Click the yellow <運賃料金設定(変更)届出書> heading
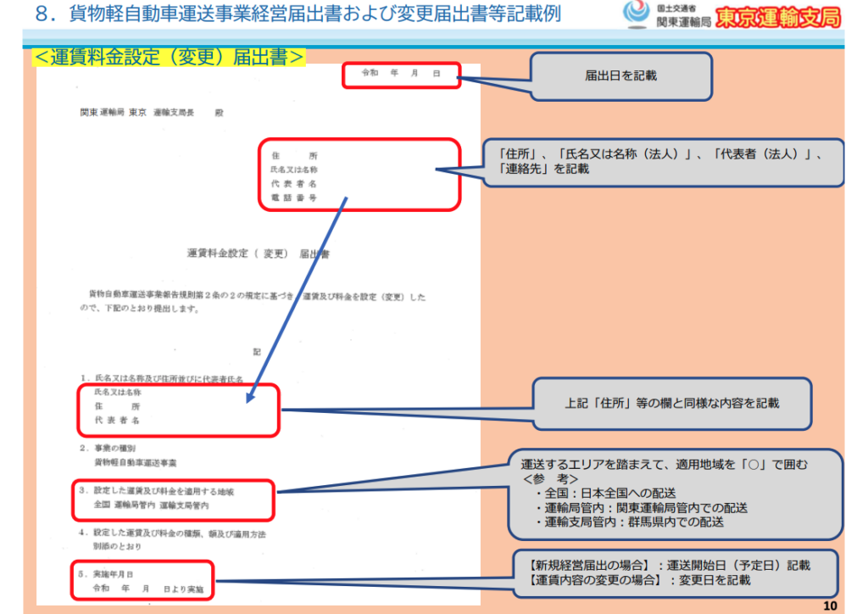 168,56
